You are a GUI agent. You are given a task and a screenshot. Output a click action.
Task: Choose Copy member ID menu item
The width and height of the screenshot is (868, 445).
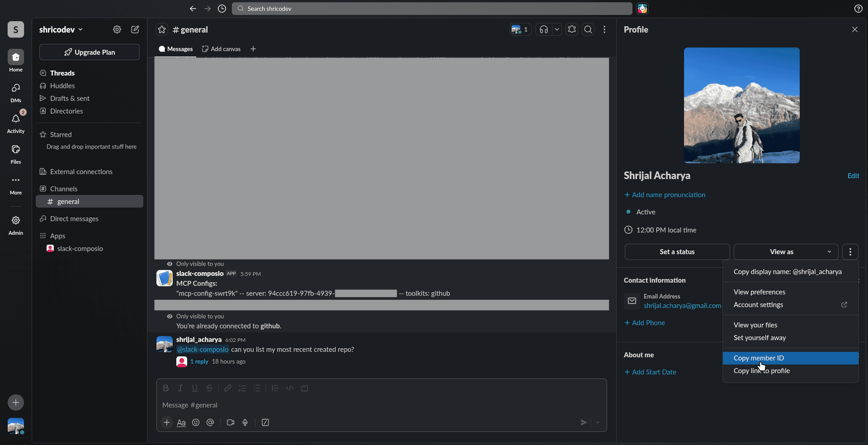point(790,358)
